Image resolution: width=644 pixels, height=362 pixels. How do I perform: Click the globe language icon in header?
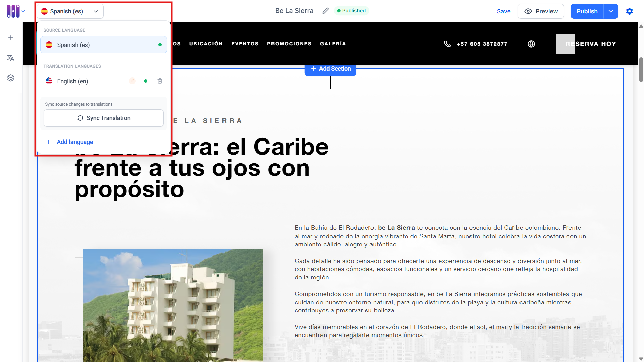click(531, 44)
